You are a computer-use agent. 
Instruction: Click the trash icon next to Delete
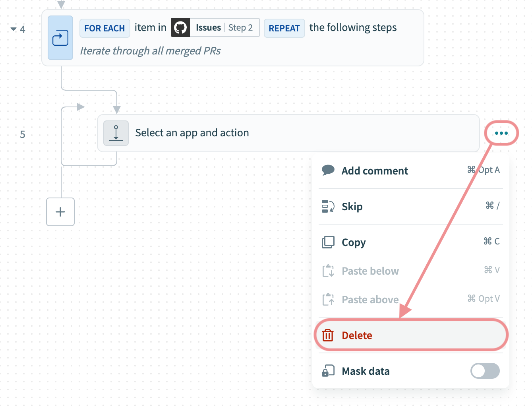pyautogui.click(x=328, y=335)
